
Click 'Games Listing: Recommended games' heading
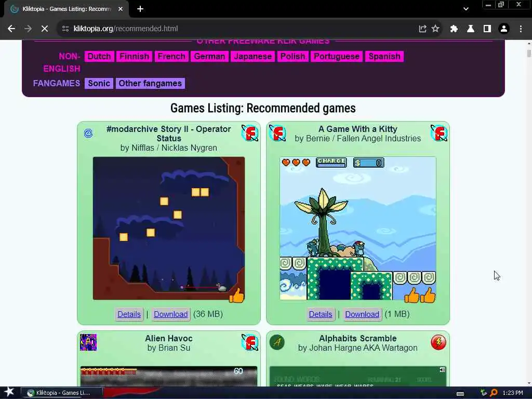coord(263,108)
